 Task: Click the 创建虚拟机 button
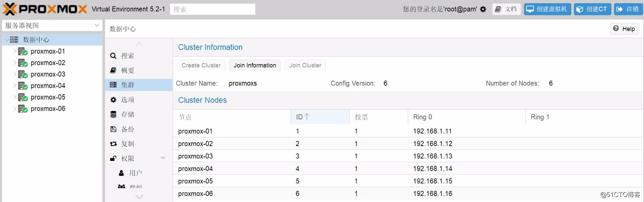coord(547,9)
